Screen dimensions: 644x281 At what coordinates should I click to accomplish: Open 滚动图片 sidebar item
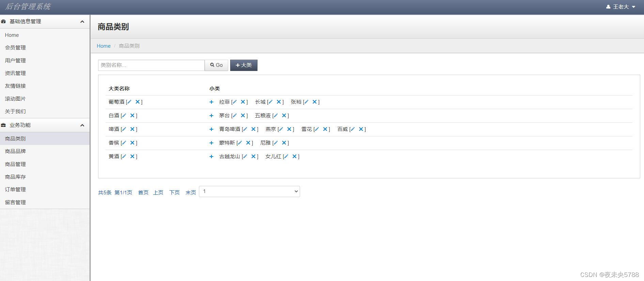point(45,99)
